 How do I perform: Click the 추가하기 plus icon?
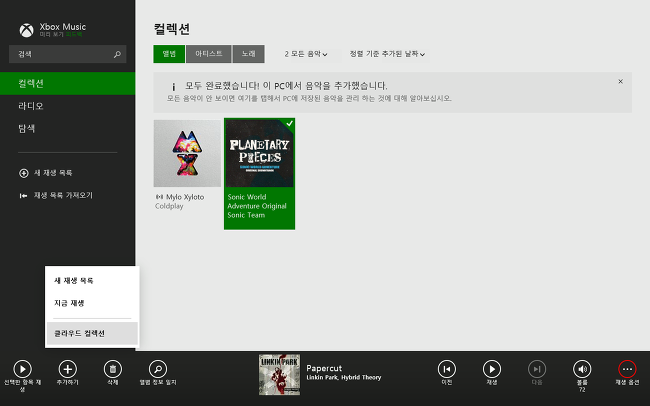point(68,369)
